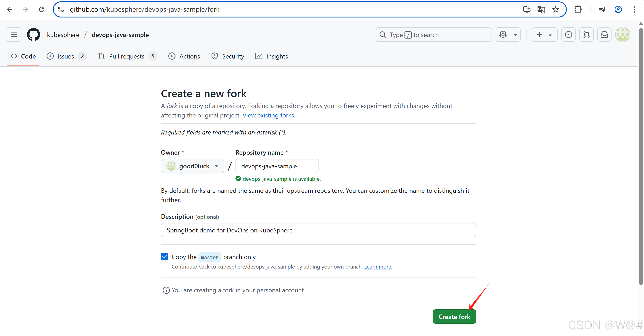Open the Owner good0luck dropdown
644x336 pixels.
[192, 166]
